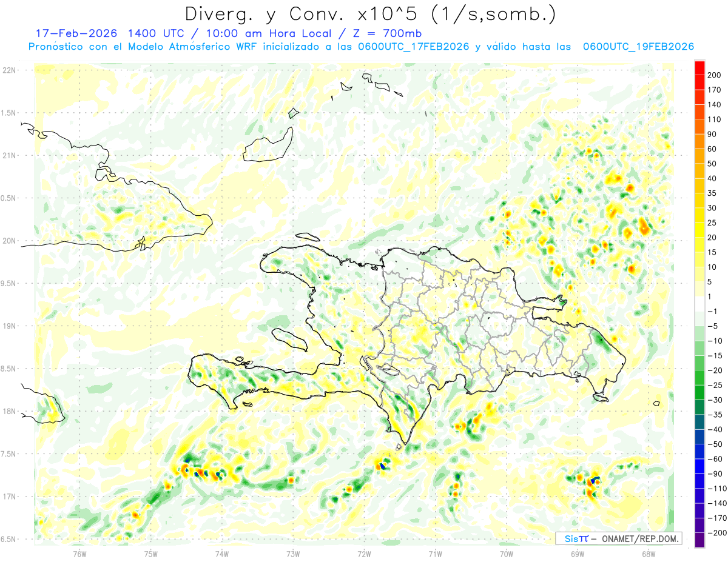The width and height of the screenshot is (728, 562).
Task: Click the '30' value on the color scale
Action: click(x=713, y=209)
